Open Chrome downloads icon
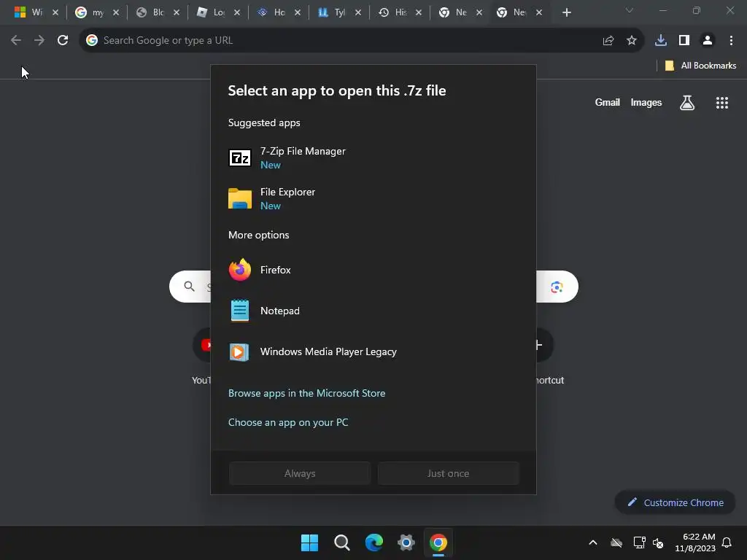The height and width of the screenshot is (560, 747). pyautogui.click(x=661, y=41)
